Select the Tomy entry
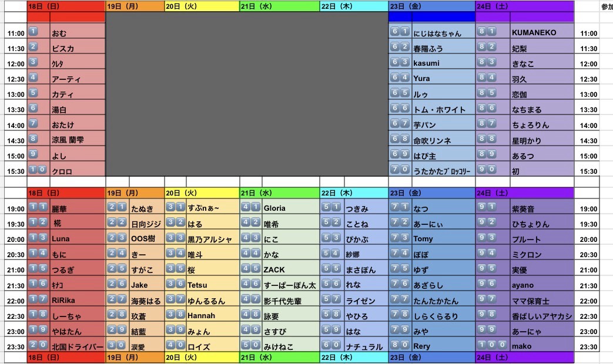Screen dimensions: 613x364 pyautogui.click(x=443, y=237)
